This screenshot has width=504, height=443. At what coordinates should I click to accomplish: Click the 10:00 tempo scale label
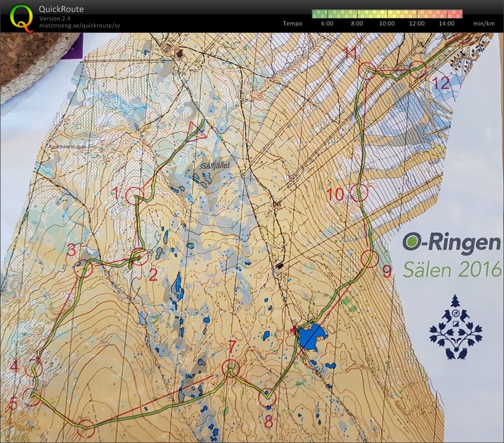387,23
